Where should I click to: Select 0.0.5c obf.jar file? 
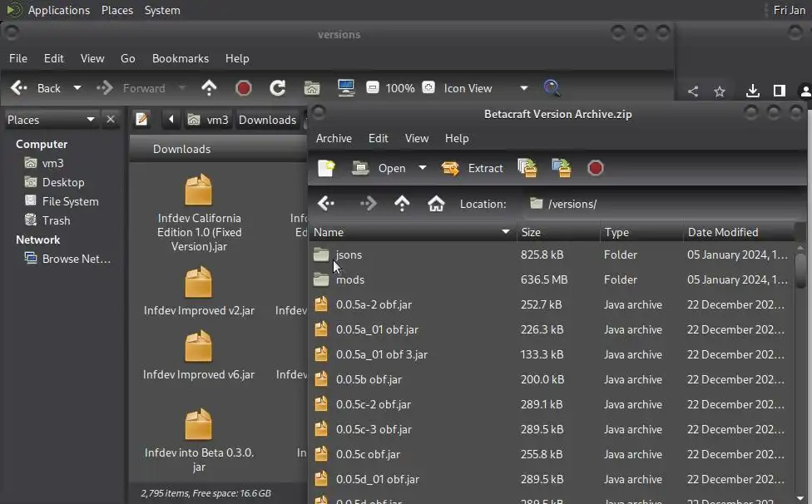click(x=551, y=454)
